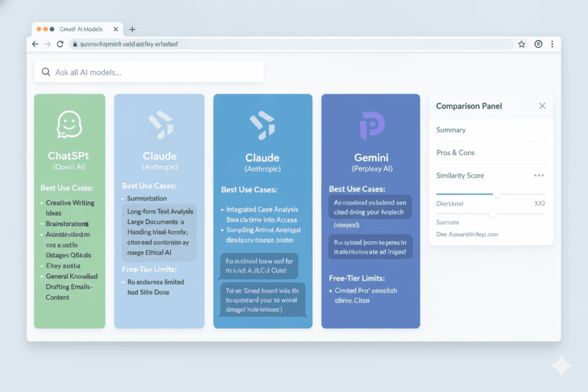Close the AI Models browser tab
This screenshot has width=588, height=392.
coord(115,29)
